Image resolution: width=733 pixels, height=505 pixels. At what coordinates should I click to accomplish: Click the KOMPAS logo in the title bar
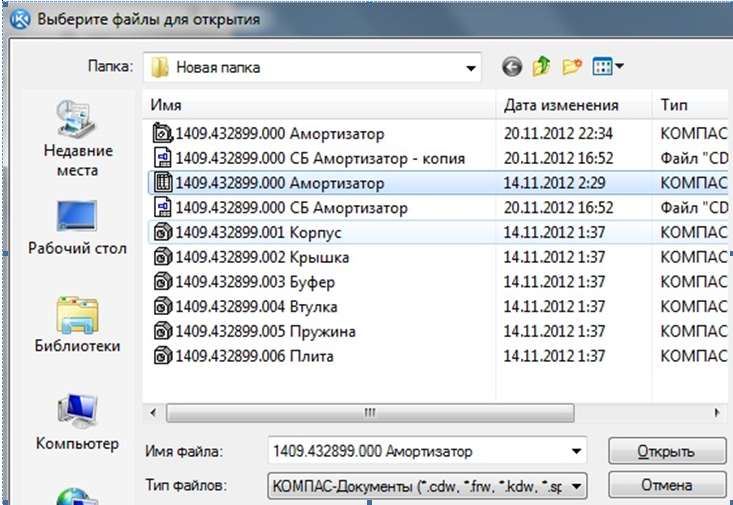(20, 19)
